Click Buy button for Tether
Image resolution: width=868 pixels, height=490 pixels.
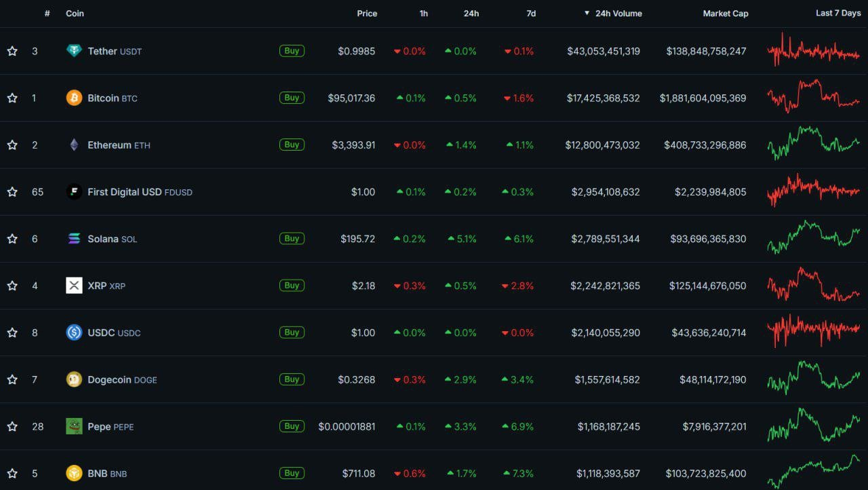[x=292, y=51]
